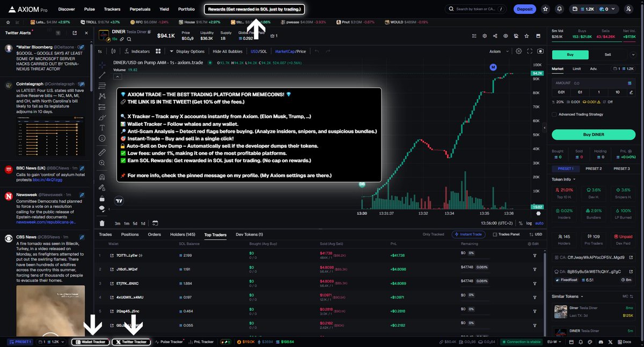Click the AMOUNT input field
Viewport: 644px width, 347px height.
(594, 83)
